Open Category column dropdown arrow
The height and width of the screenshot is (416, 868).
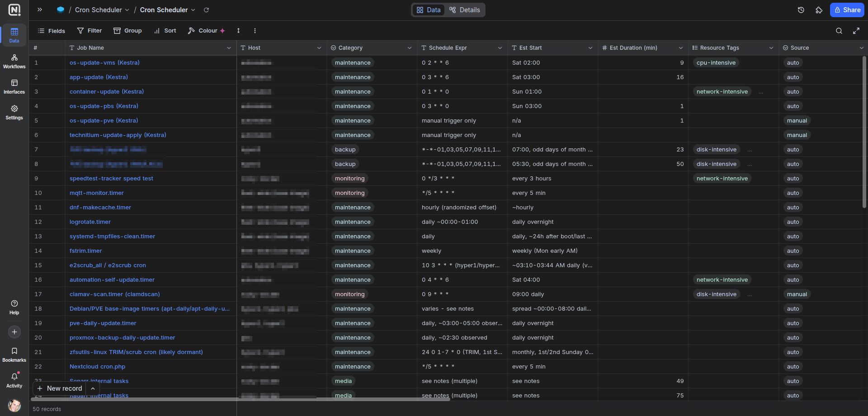click(x=410, y=48)
